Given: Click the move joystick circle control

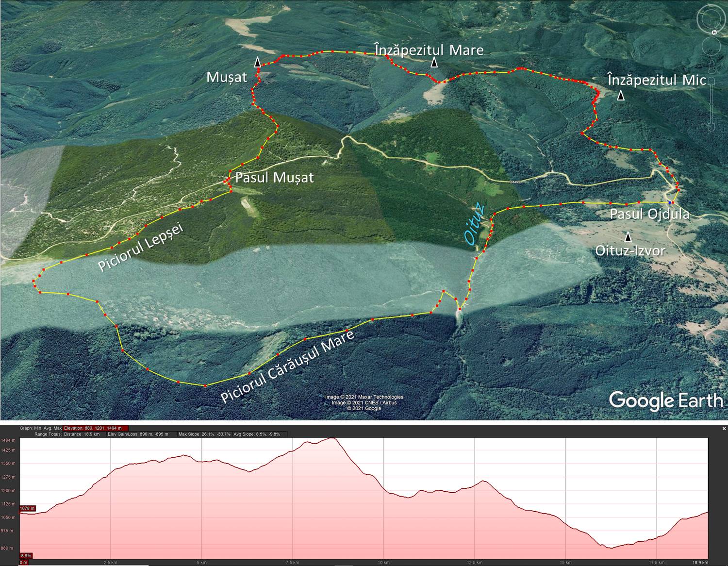Looking at the screenshot, I should [711, 47].
